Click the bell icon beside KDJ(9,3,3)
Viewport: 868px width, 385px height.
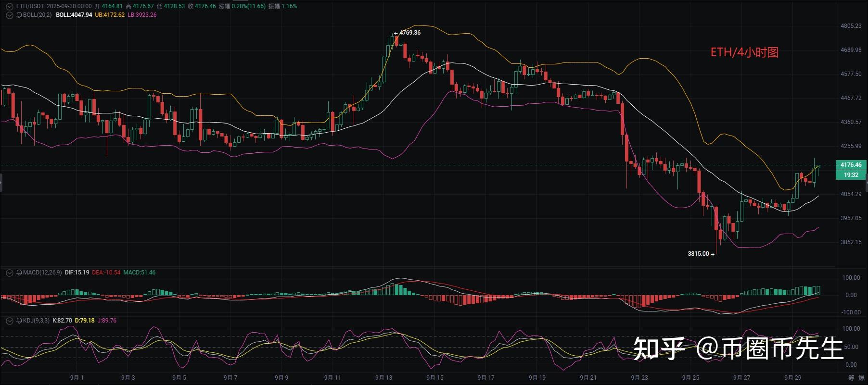pyautogui.click(x=20, y=321)
